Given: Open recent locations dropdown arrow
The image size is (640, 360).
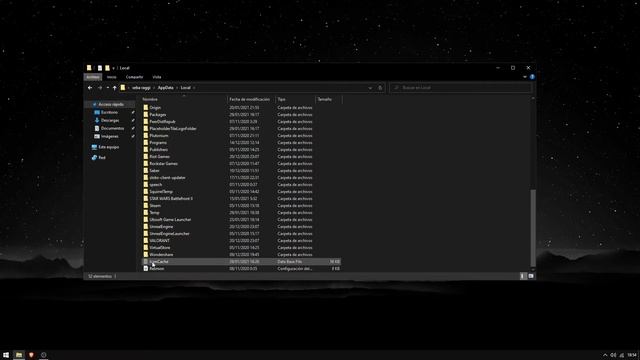Looking at the screenshot, I should (x=107, y=88).
